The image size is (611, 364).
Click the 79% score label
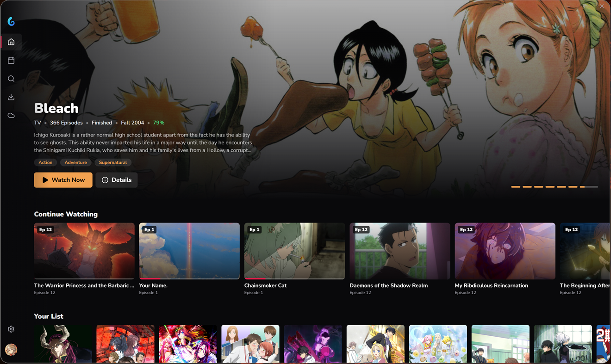159,123
